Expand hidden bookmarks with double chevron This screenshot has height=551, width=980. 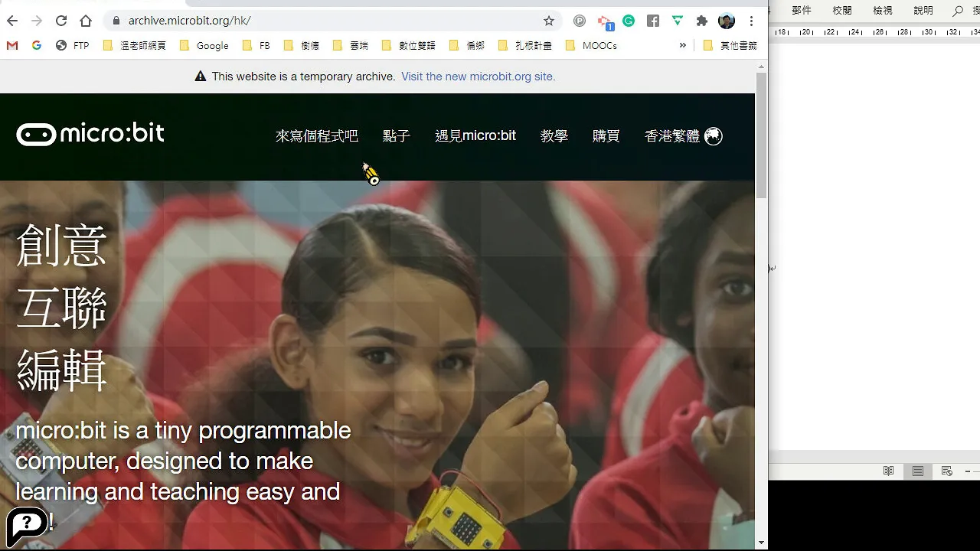(x=682, y=45)
